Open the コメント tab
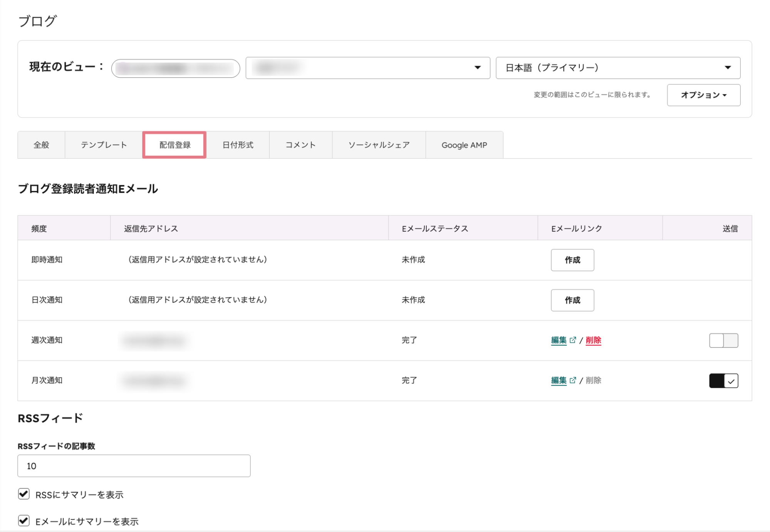 [x=300, y=145]
